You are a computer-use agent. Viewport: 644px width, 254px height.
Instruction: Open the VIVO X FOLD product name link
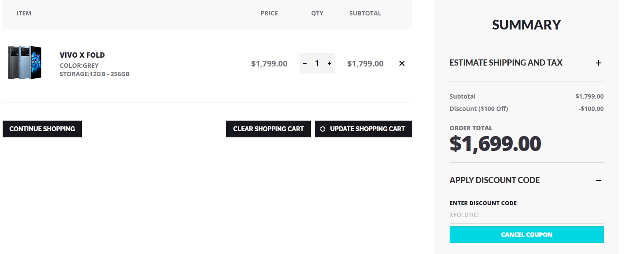tap(82, 55)
